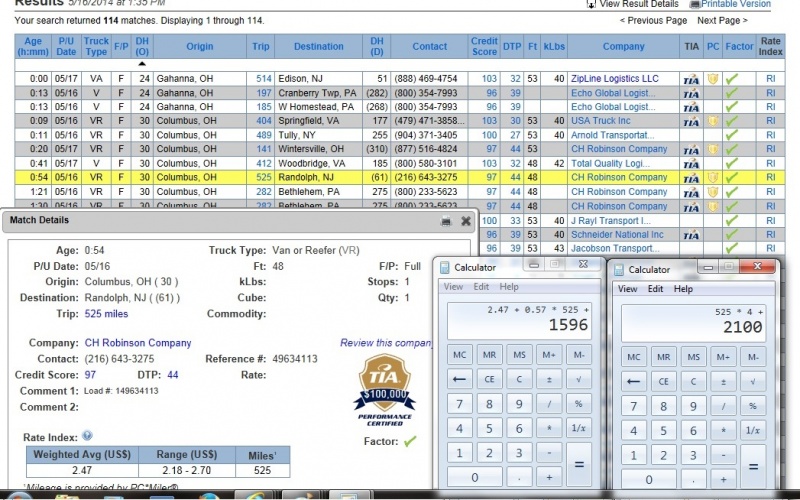Click the M+ key on the 2100 calculator
The image size is (800, 500).
[x=723, y=357]
